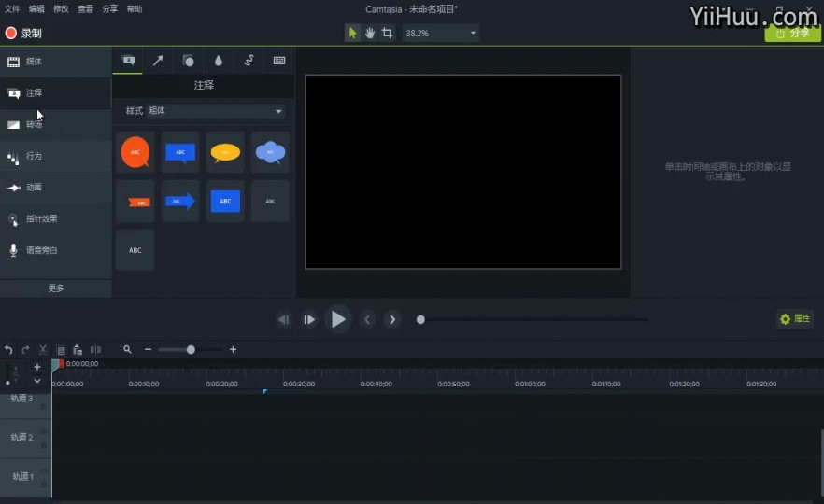Click the split clip icon
This screenshot has width=824, height=504.
[x=95, y=350]
